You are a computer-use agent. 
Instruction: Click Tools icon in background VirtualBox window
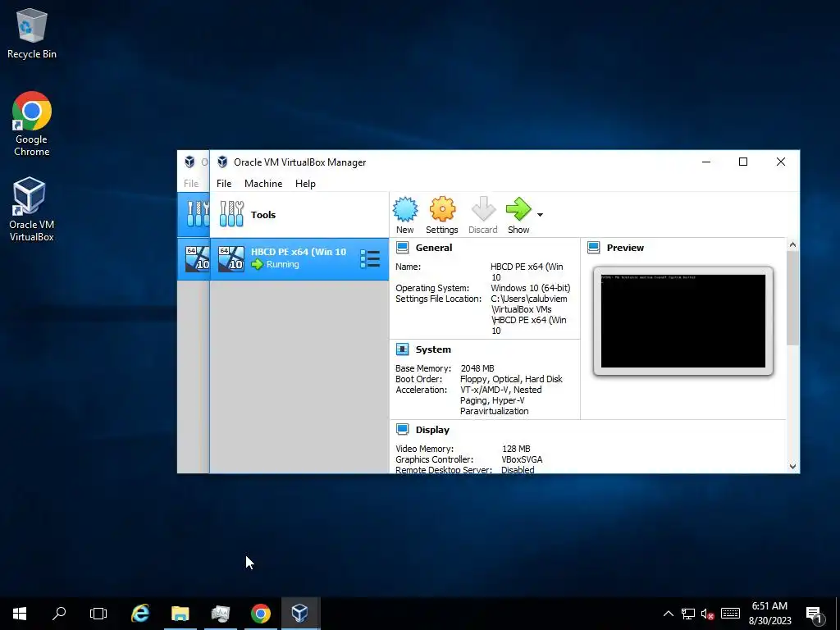[198, 214]
